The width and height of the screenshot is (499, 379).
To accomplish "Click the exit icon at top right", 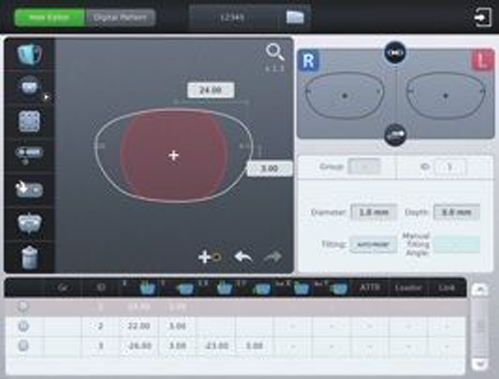I will click(x=483, y=17).
